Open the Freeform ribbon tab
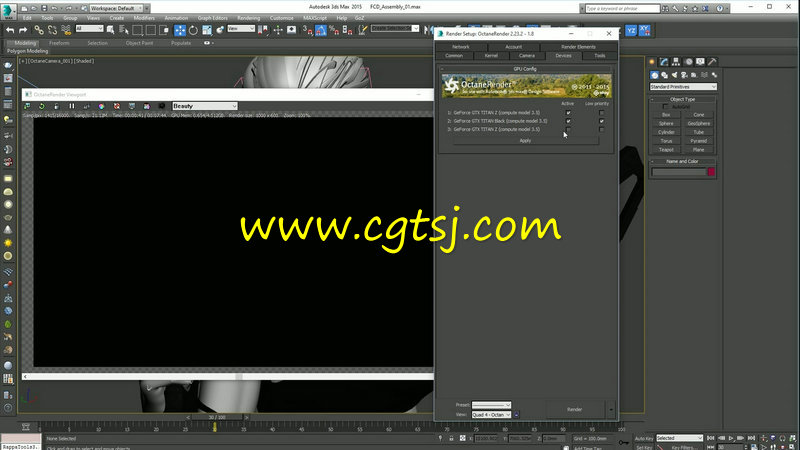This screenshot has height=450, width=800. 59,43
